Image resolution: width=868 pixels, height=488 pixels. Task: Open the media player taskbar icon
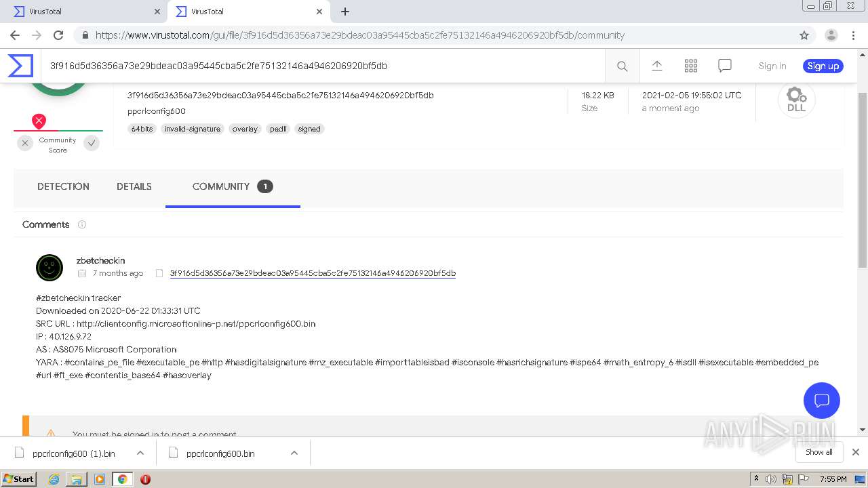pos(100,479)
